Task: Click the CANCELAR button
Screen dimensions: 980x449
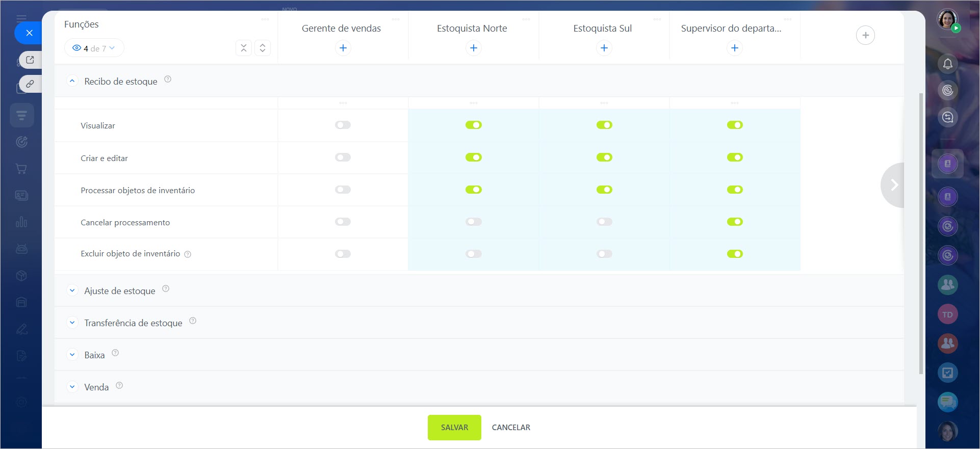Action: pyautogui.click(x=511, y=427)
